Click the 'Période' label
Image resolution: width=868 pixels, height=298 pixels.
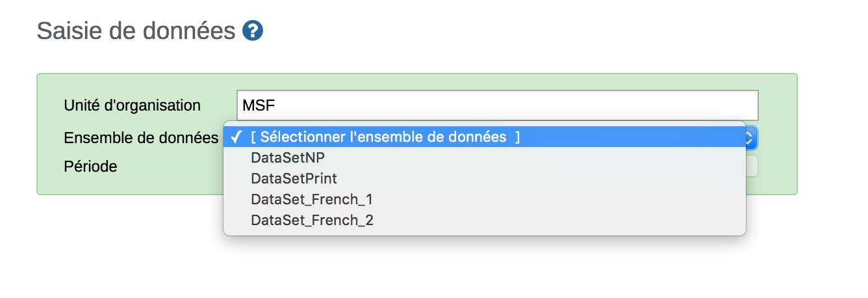[90, 167]
